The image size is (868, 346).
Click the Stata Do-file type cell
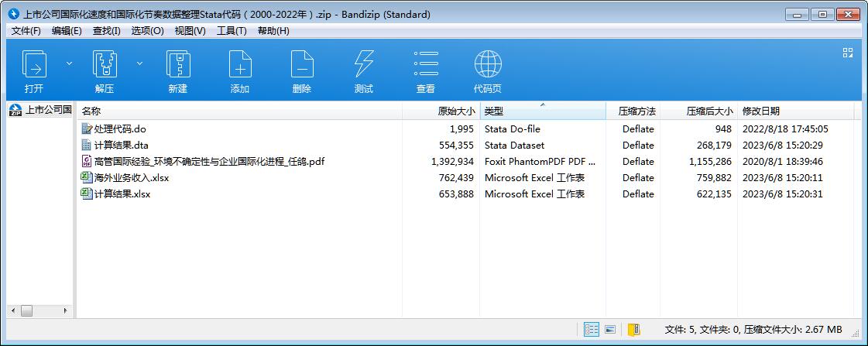[512, 129]
